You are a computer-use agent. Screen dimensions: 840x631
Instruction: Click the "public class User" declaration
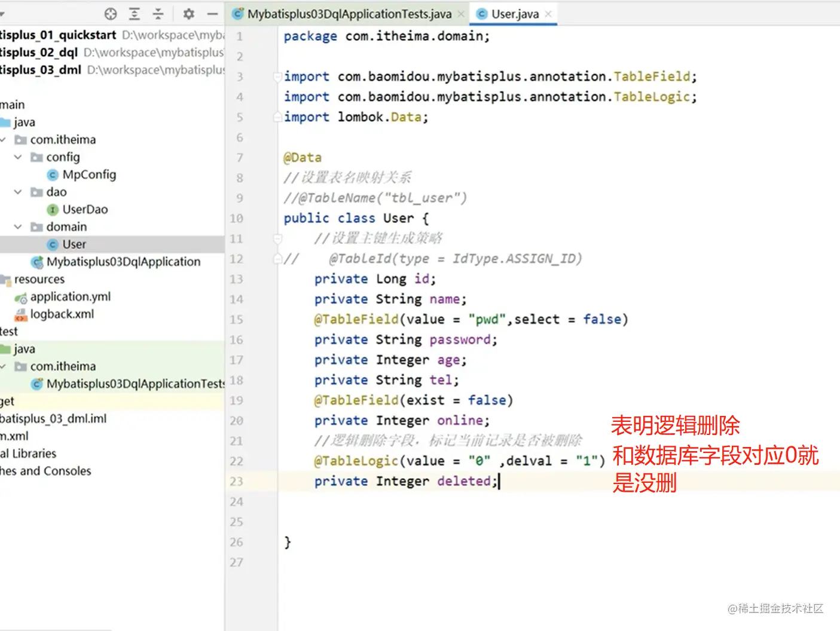click(349, 218)
